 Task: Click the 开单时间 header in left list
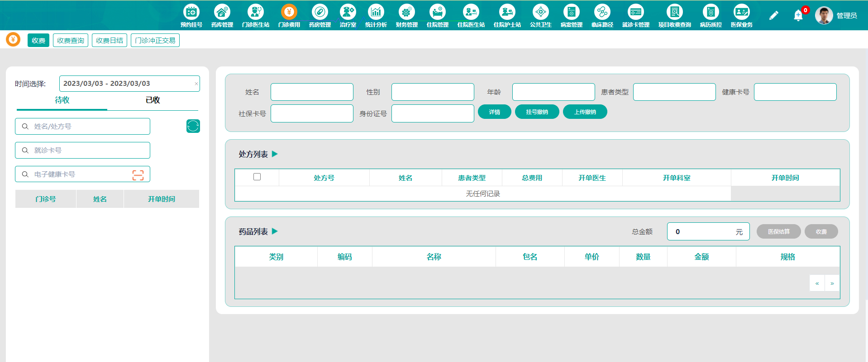pos(162,199)
